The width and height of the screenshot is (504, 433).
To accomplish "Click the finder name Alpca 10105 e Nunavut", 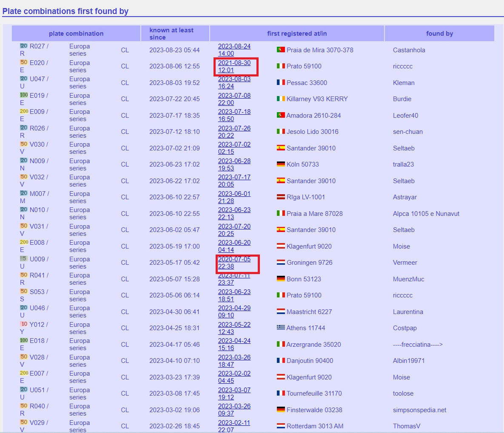I will point(426,214).
